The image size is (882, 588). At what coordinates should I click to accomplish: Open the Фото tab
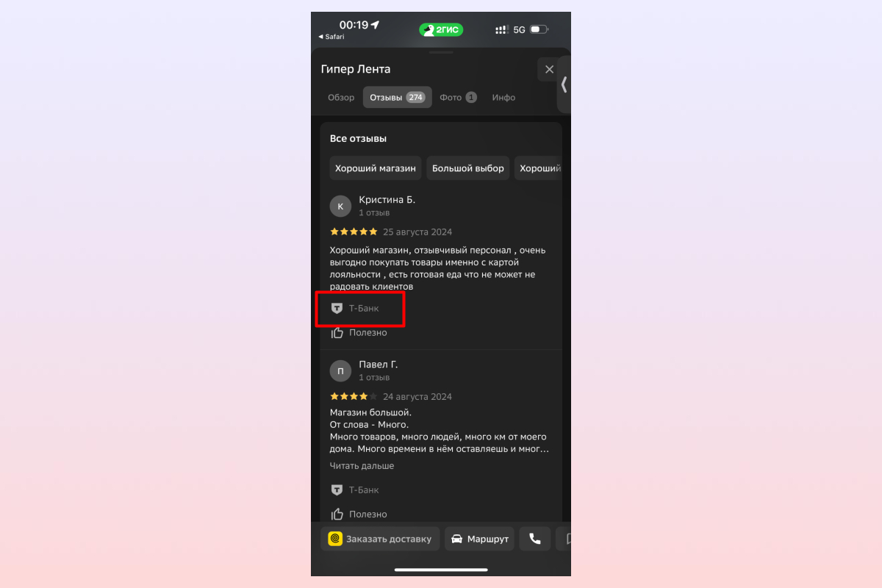458,97
